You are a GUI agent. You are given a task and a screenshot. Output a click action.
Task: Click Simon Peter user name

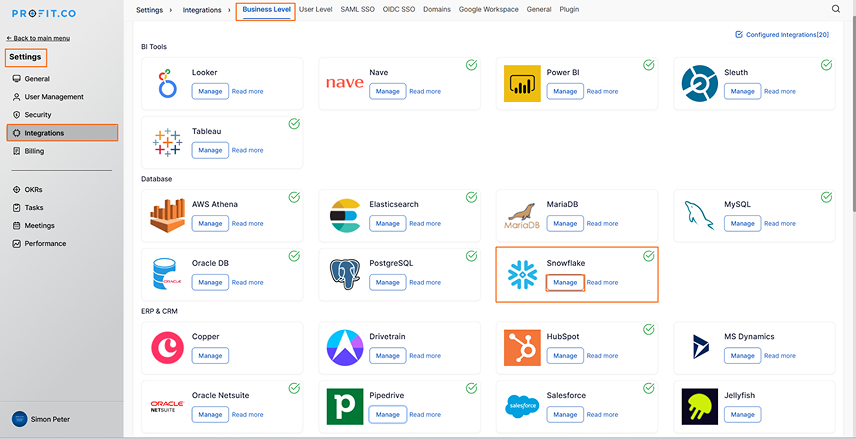point(50,419)
